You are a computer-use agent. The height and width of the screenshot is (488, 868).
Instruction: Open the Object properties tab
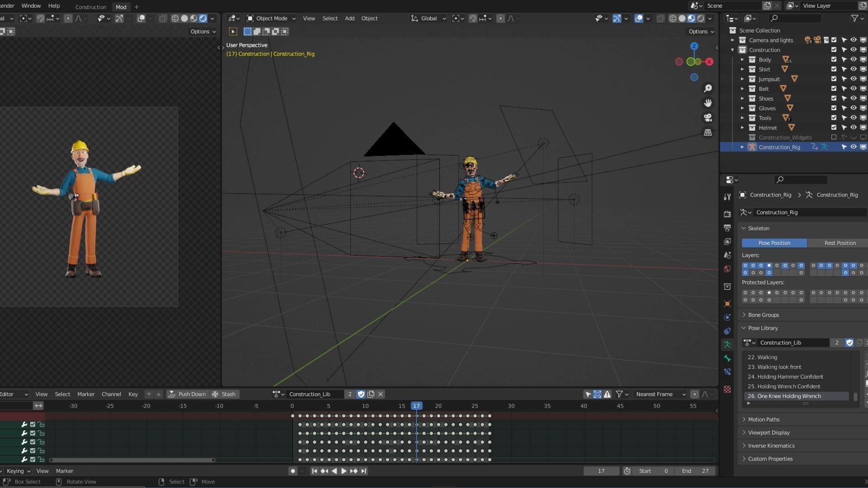tap(727, 304)
